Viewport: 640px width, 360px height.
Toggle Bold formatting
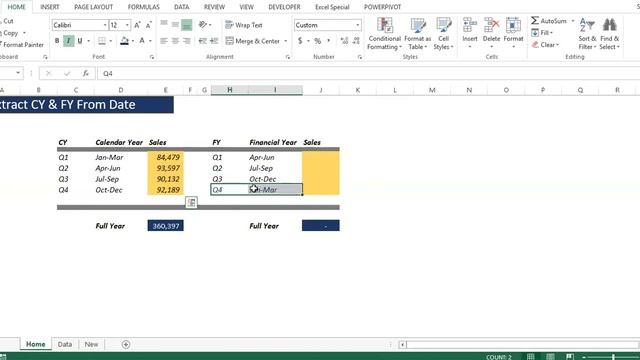coord(57,41)
